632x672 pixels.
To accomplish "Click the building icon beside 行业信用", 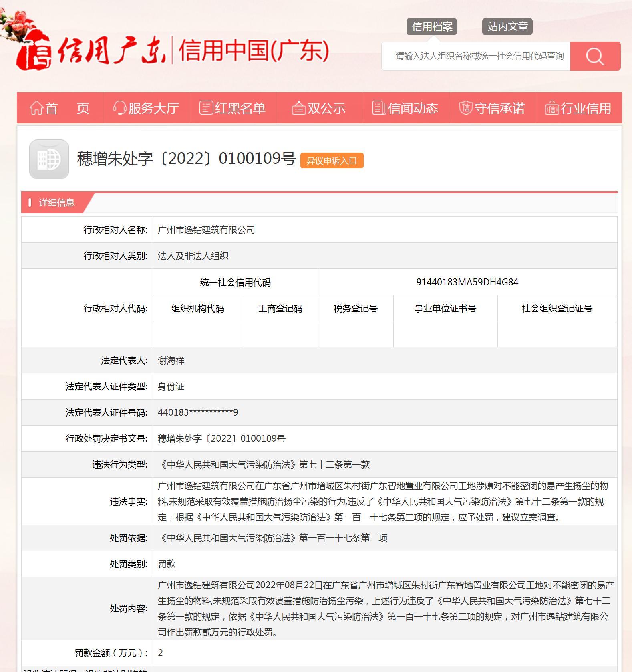I will 552,108.
